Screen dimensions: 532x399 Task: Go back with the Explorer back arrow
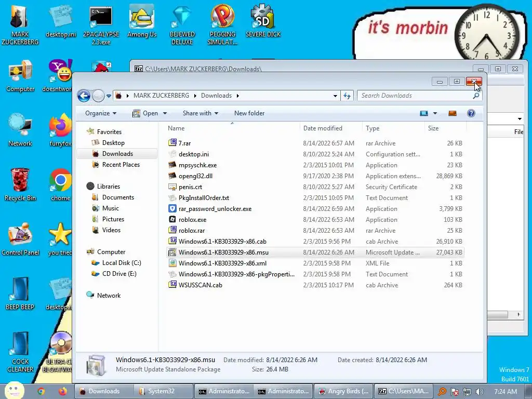pos(84,96)
